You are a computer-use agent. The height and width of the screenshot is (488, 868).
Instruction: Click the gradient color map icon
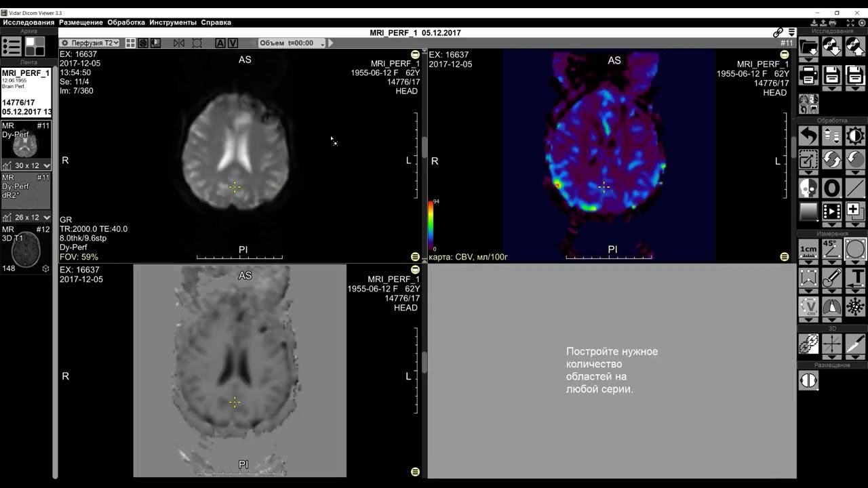click(x=808, y=211)
